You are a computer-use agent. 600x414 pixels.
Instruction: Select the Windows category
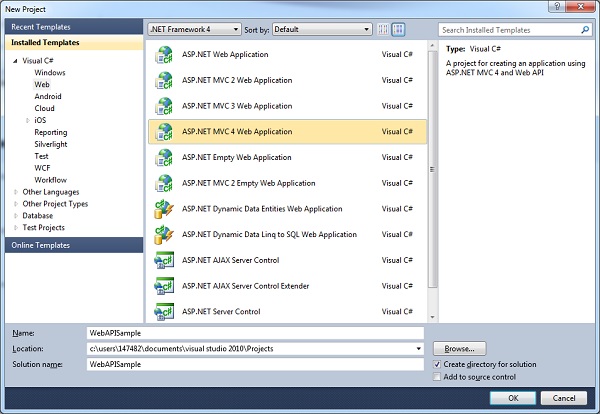(50, 73)
